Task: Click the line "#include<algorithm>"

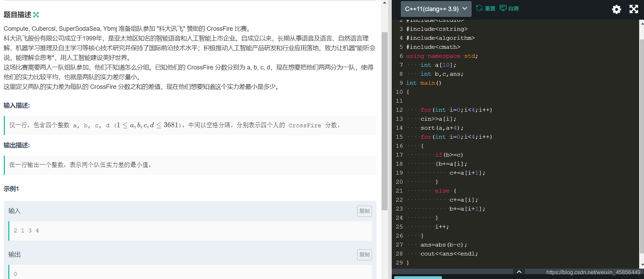Action: tap(440, 38)
